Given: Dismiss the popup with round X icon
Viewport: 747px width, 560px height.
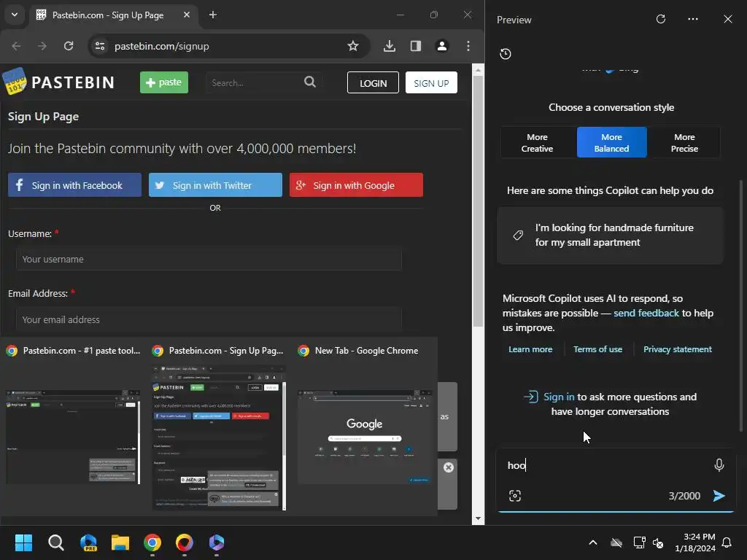Looking at the screenshot, I should (449, 467).
